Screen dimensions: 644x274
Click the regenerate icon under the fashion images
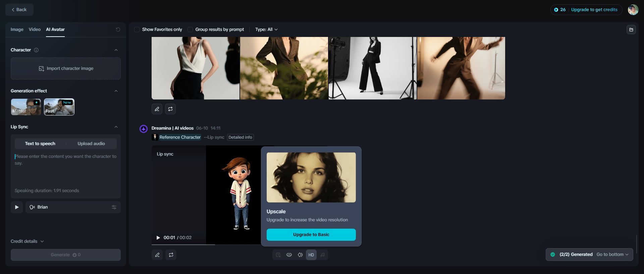tap(170, 109)
